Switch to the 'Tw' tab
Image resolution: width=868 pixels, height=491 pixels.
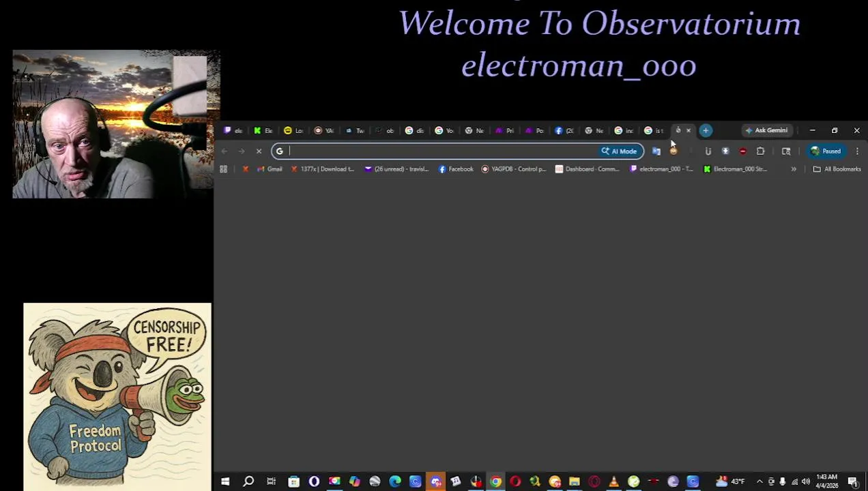click(354, 130)
